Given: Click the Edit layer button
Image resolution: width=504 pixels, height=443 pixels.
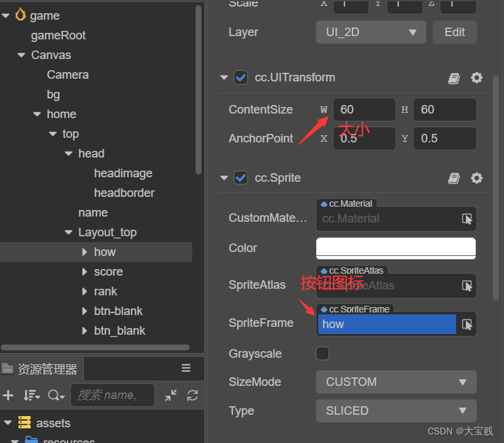Looking at the screenshot, I should (x=454, y=32).
